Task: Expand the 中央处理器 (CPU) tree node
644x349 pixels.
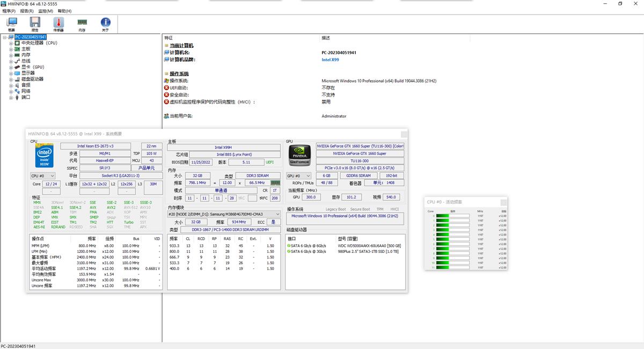Action: pyautogui.click(x=11, y=43)
